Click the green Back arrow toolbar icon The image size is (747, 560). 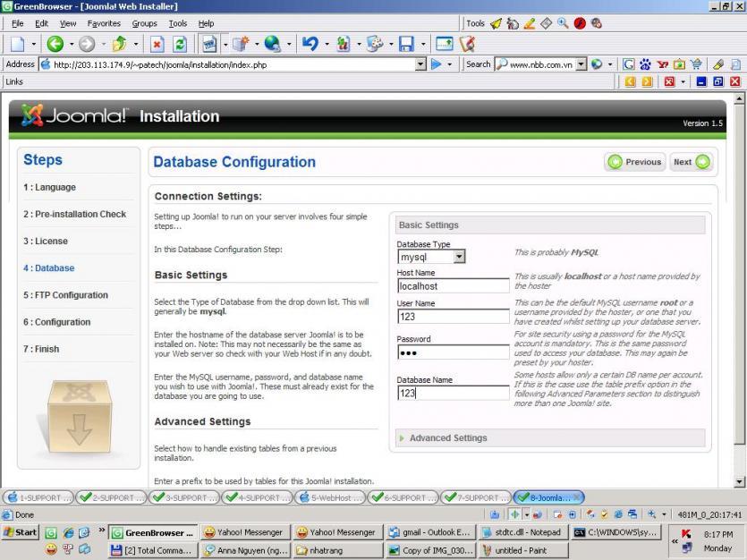tap(55, 45)
